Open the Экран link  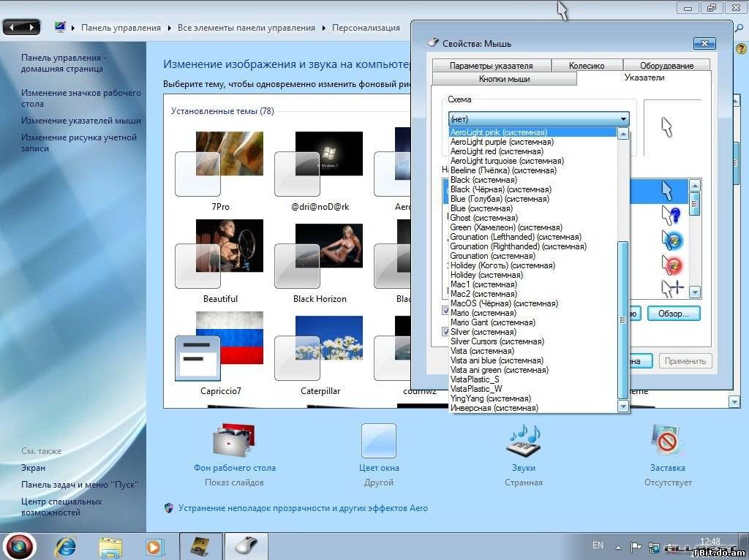(33, 468)
